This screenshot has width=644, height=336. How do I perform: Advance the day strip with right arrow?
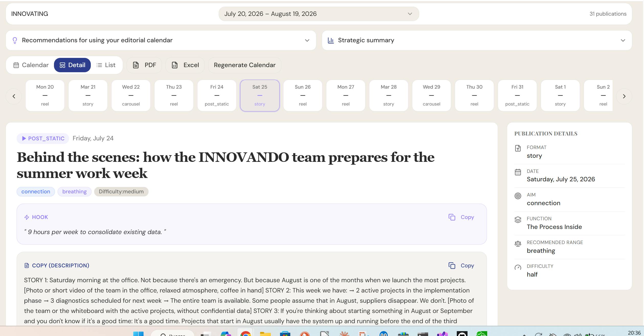624,96
